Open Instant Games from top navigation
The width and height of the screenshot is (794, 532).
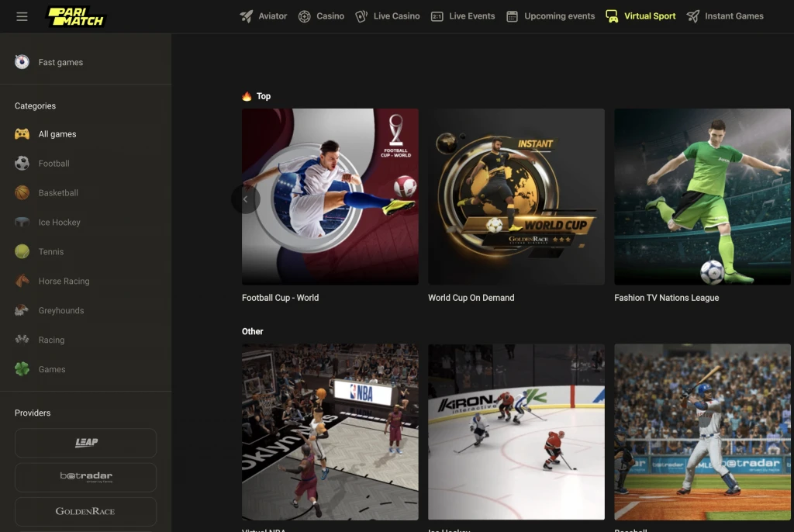pos(725,16)
